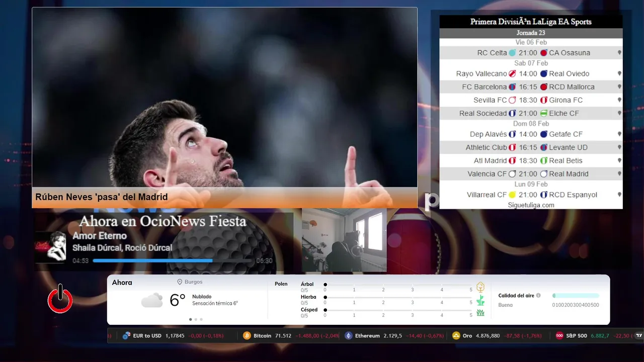
Task: Open the Ethereum ticker entry
Action: click(394, 335)
